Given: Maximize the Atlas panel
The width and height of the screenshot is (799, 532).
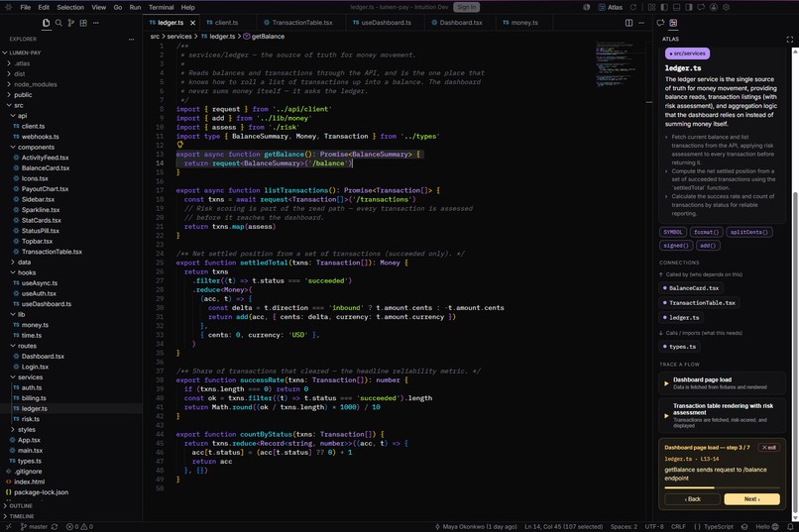Looking at the screenshot, I should 790,40.
